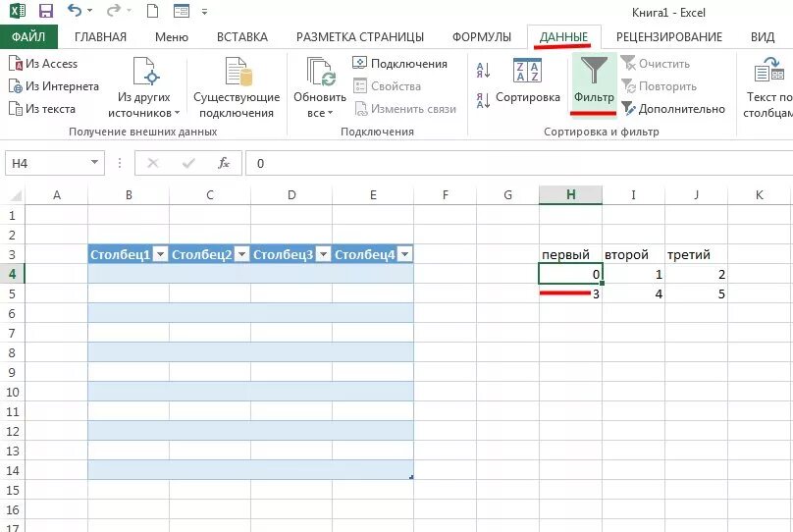The width and height of the screenshot is (793, 532).
Task: Create a new blank document icon
Action: coord(152,11)
